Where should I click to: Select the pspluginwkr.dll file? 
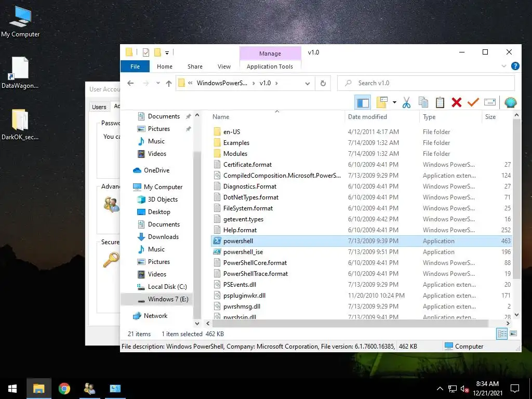[x=244, y=296]
